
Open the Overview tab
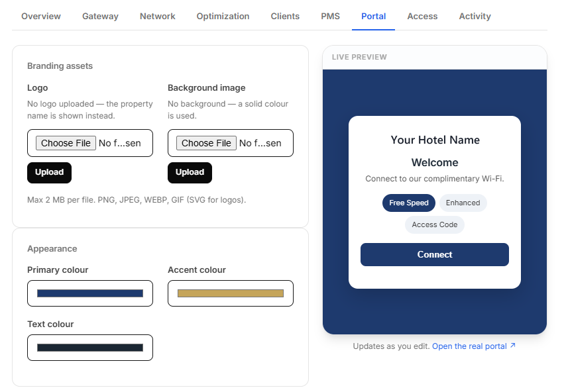coord(41,17)
